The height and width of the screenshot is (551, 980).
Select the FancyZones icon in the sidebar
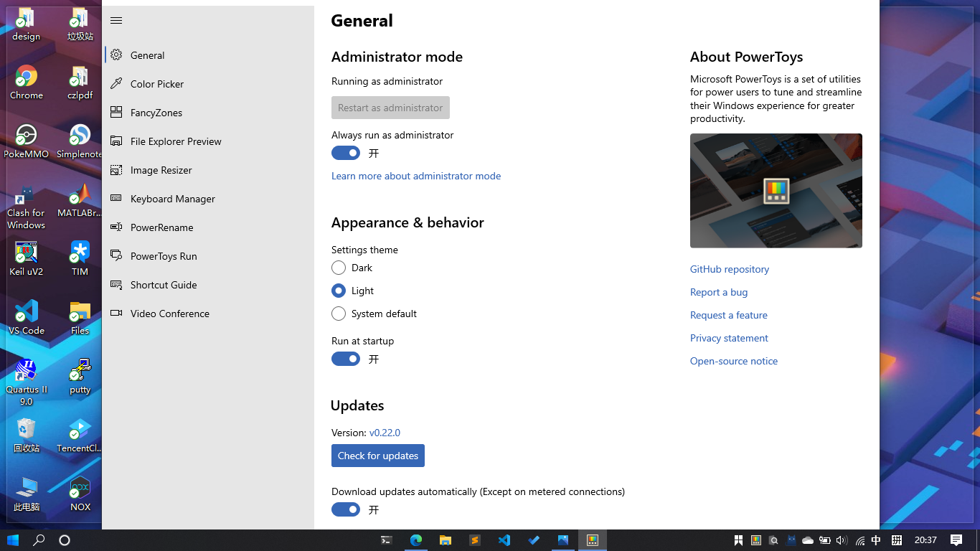pos(116,113)
